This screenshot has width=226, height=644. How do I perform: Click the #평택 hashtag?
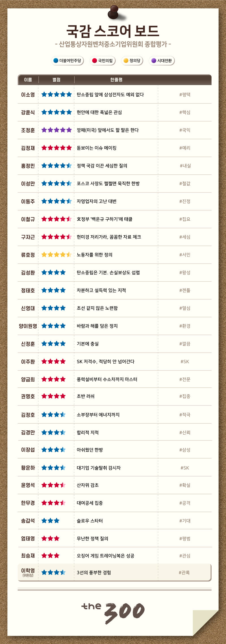click(x=185, y=94)
